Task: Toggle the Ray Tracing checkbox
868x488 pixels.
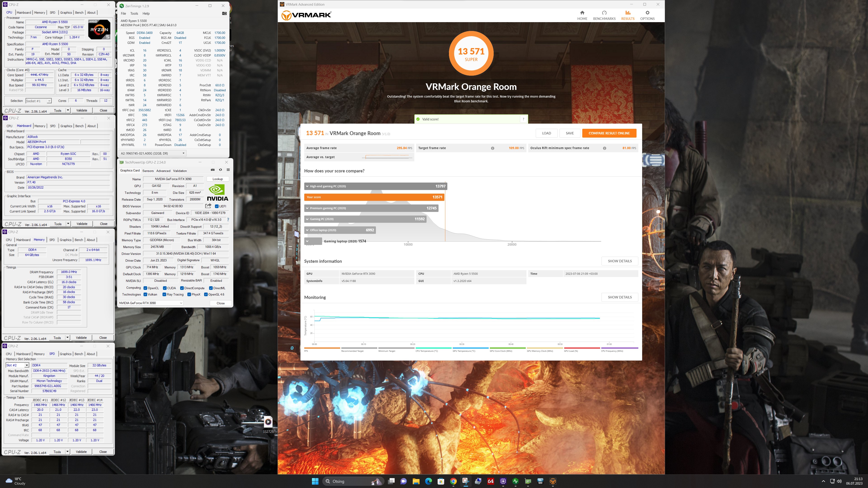Action: click(164, 294)
